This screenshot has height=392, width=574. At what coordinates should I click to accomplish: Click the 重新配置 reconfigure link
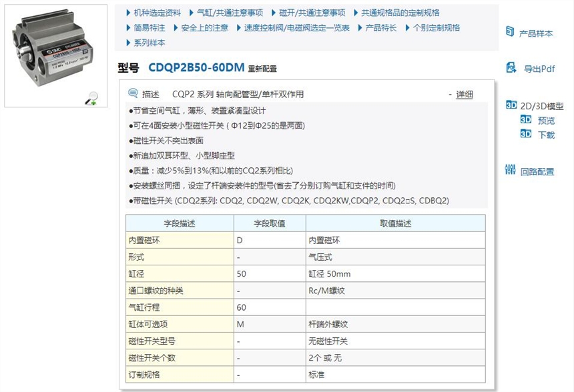point(262,69)
